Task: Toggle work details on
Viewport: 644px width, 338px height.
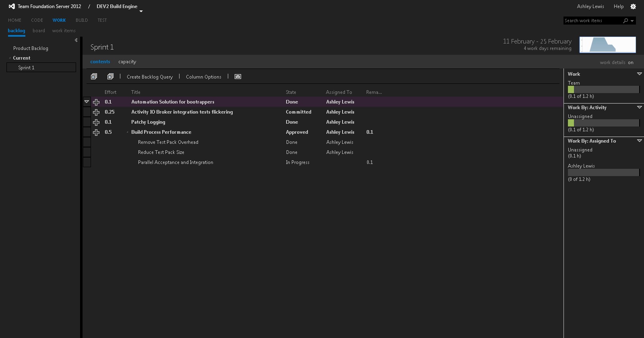Action: point(631,62)
